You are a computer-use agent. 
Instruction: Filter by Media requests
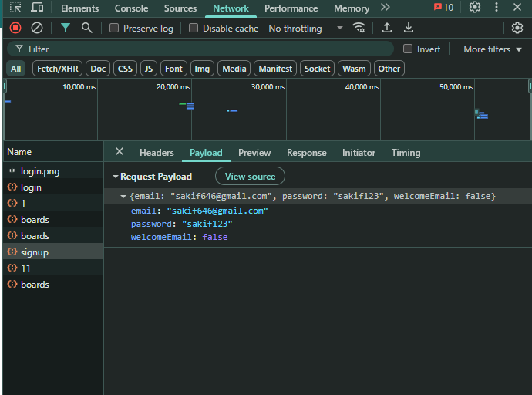click(234, 69)
